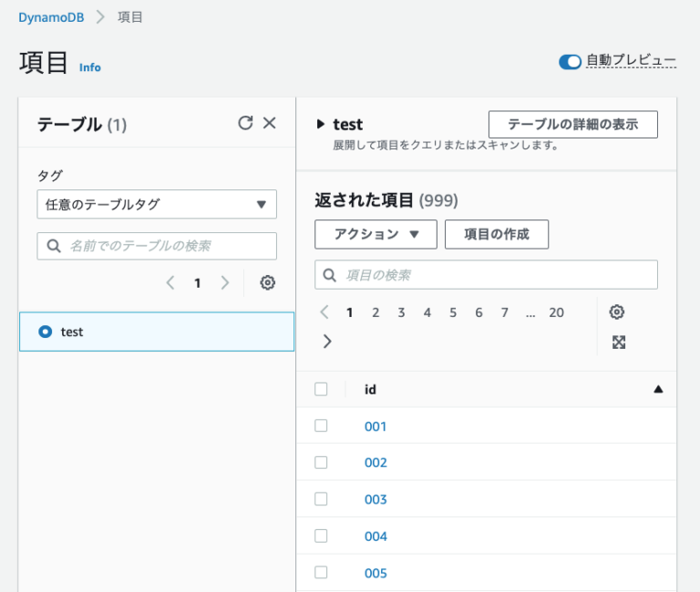The width and height of the screenshot is (700, 592).
Task: Sort items by id column arrow
Action: [658, 389]
